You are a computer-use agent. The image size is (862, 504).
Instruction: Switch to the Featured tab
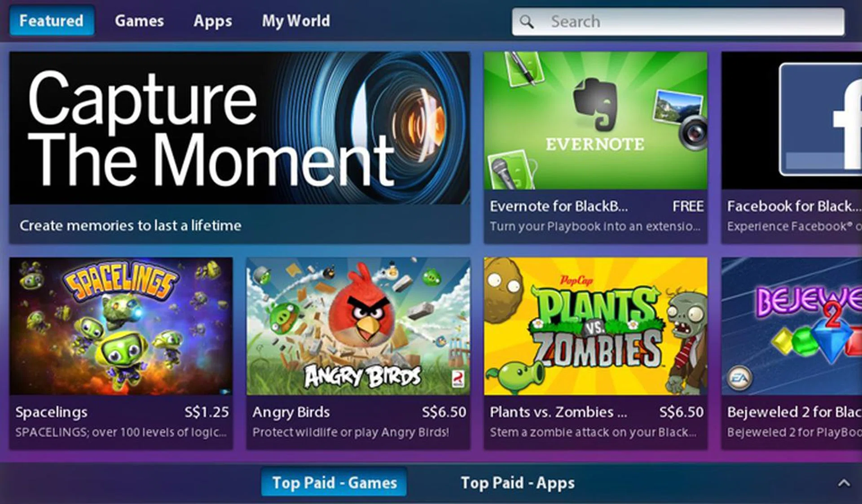click(52, 21)
